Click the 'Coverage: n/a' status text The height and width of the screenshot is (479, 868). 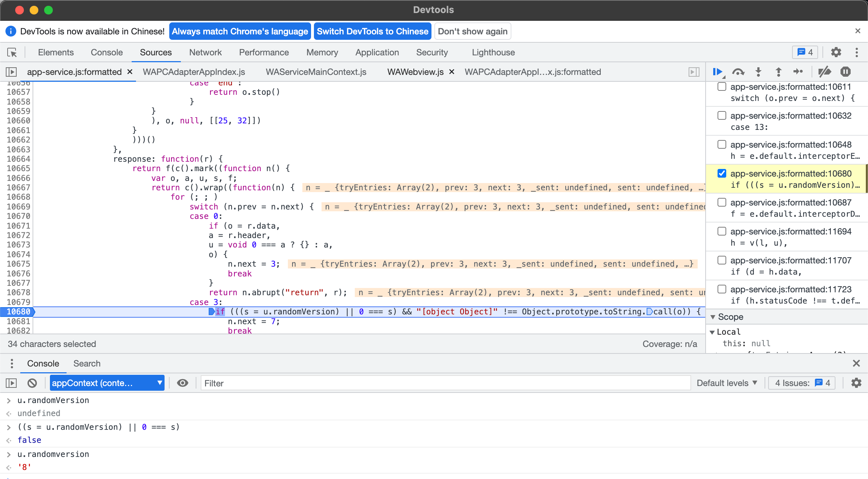pos(669,344)
